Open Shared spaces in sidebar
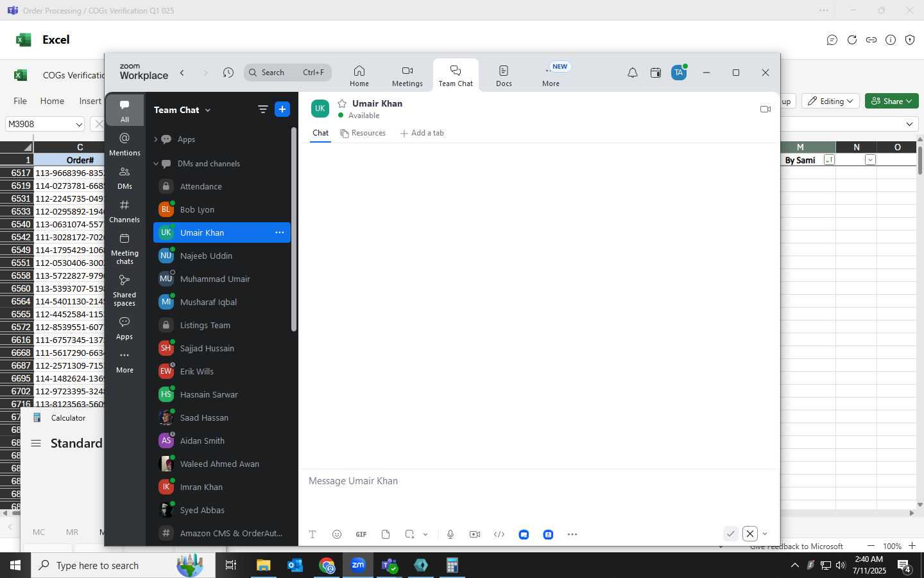The image size is (924, 578). 124,290
